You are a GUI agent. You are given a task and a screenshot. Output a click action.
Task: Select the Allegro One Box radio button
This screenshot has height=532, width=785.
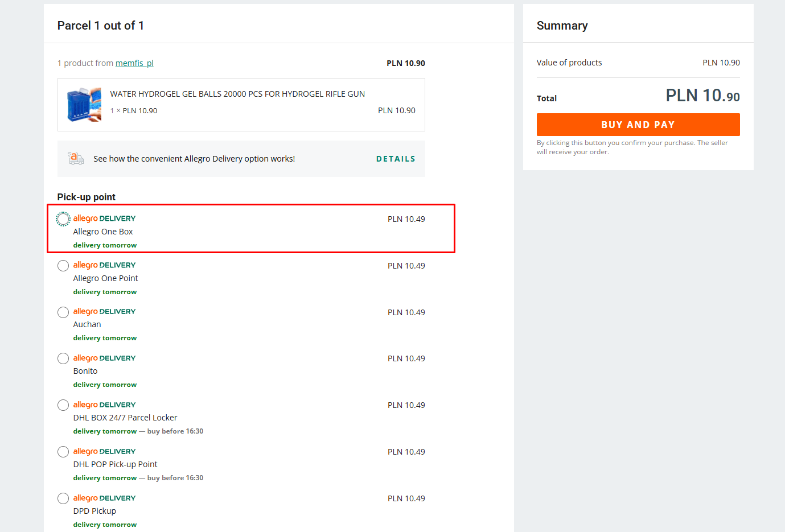(63, 219)
